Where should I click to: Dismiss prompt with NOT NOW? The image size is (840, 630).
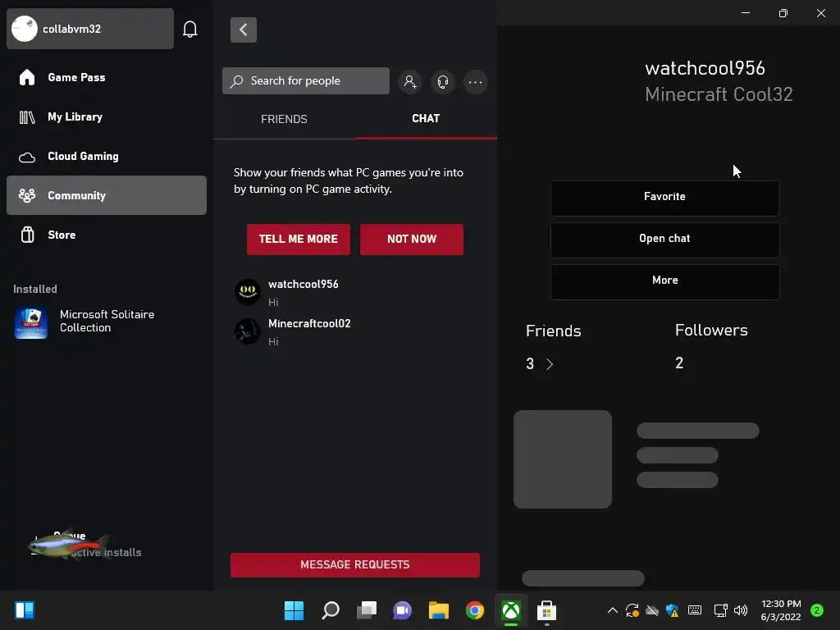pyautogui.click(x=412, y=240)
